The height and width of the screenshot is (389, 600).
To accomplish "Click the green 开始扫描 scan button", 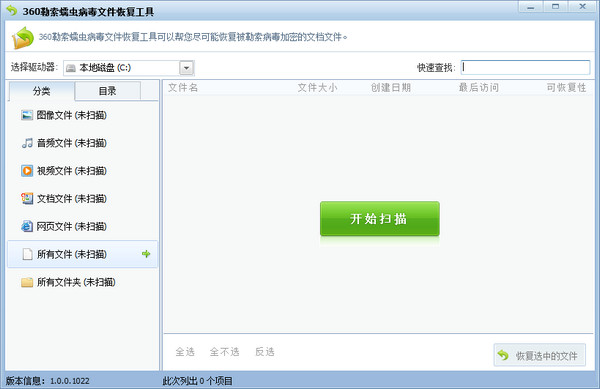I will (380, 218).
